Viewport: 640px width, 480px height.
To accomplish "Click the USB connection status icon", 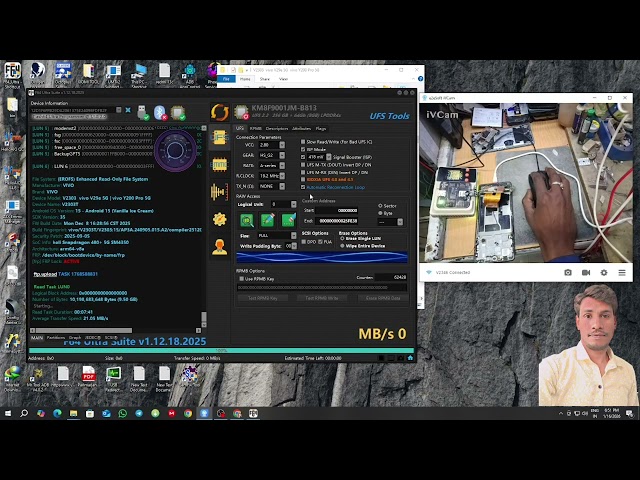I will coord(143,113).
